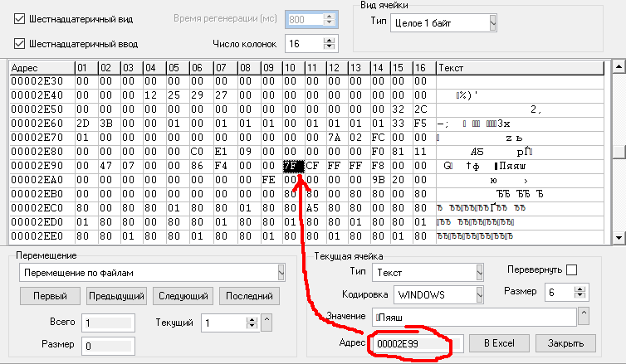Increase the Время регенерации spinner value

pos(329,16)
